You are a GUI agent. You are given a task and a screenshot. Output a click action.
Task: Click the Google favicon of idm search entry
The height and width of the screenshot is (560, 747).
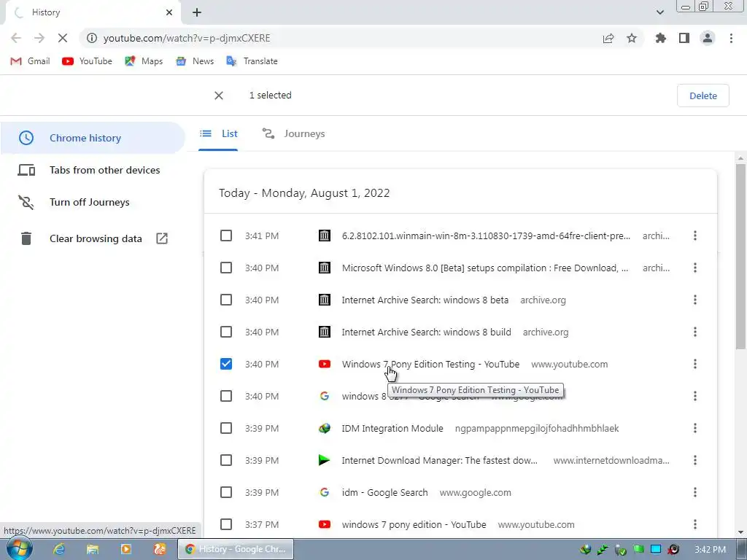[325, 492]
